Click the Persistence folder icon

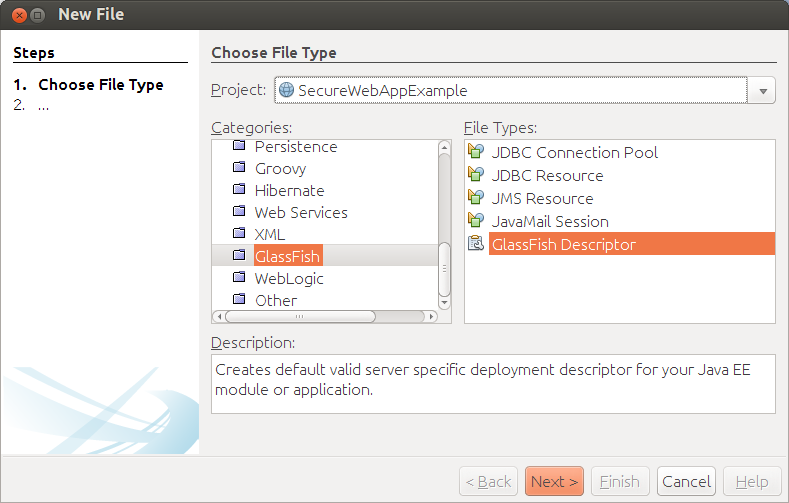click(x=239, y=145)
